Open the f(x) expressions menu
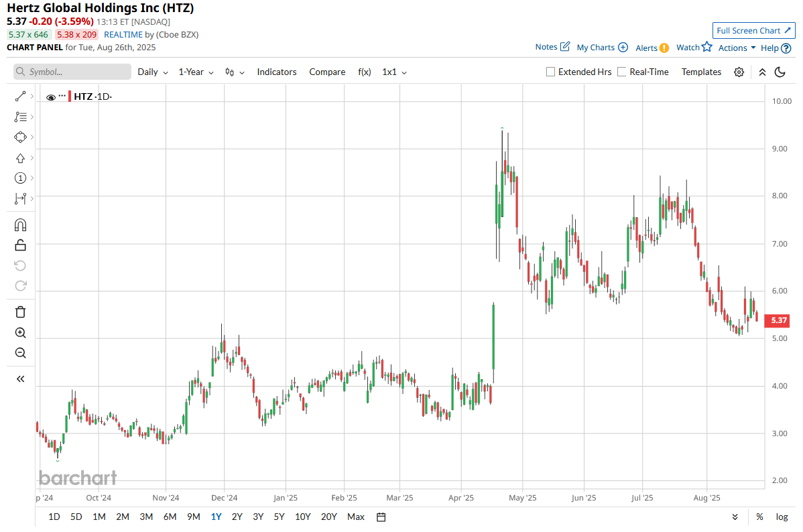The image size is (803, 532). (x=365, y=72)
